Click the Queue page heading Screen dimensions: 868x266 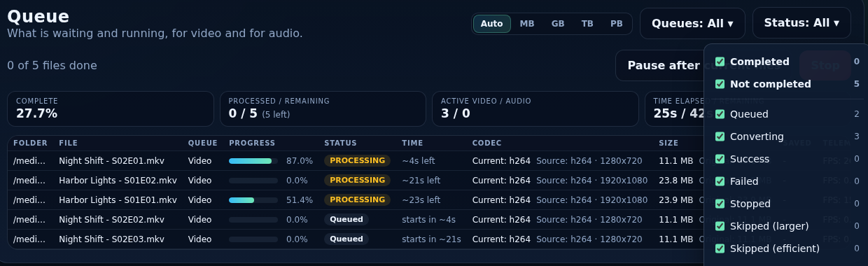(38, 16)
